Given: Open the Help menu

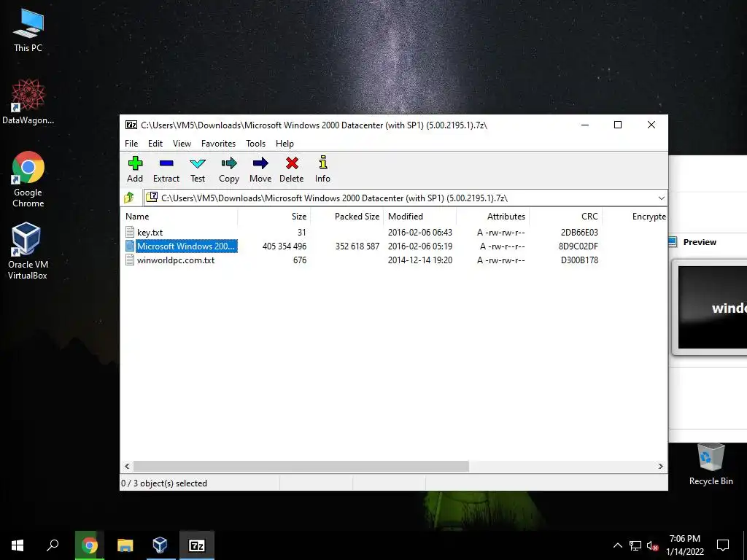Looking at the screenshot, I should [x=285, y=144].
